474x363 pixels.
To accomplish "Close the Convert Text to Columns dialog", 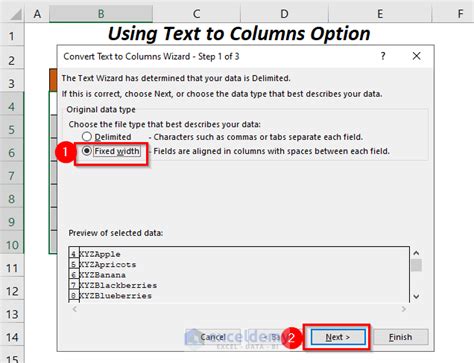I will click(416, 56).
